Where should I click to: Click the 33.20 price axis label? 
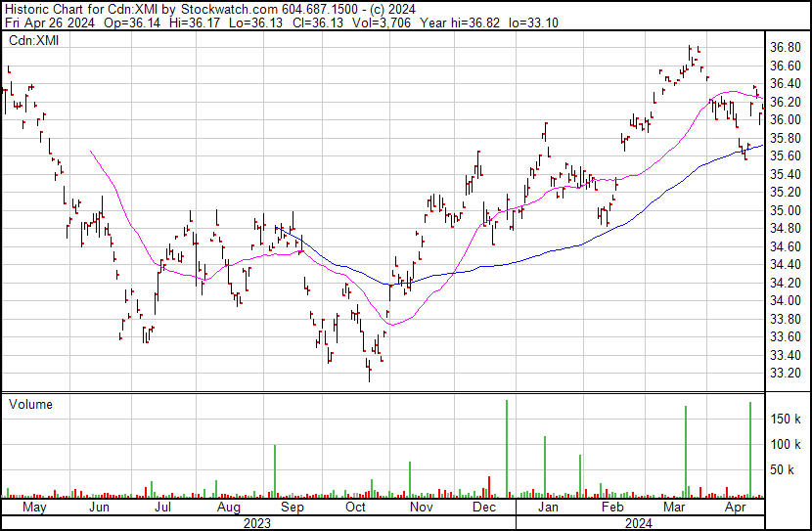tap(786, 374)
